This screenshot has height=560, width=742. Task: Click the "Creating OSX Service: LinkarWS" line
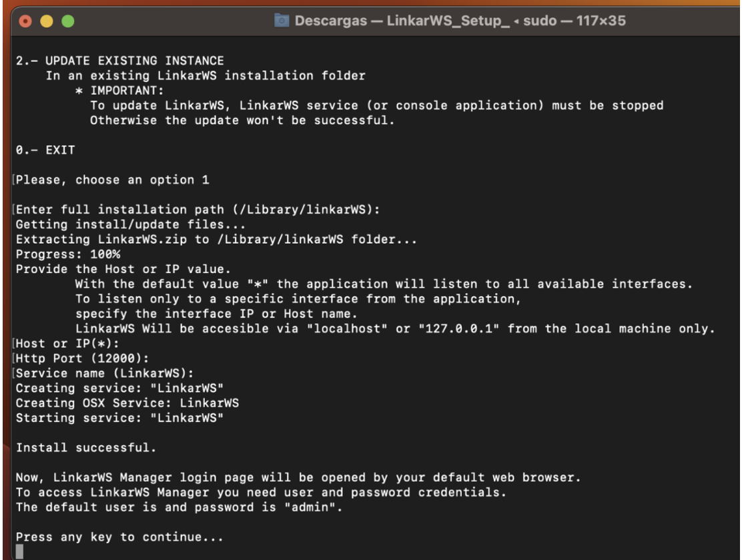pos(127,403)
